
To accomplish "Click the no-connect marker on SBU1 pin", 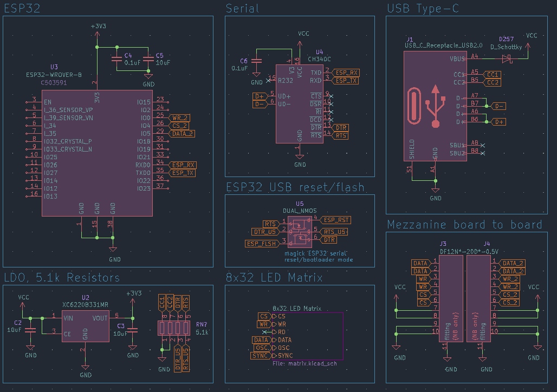I will pos(482,145).
